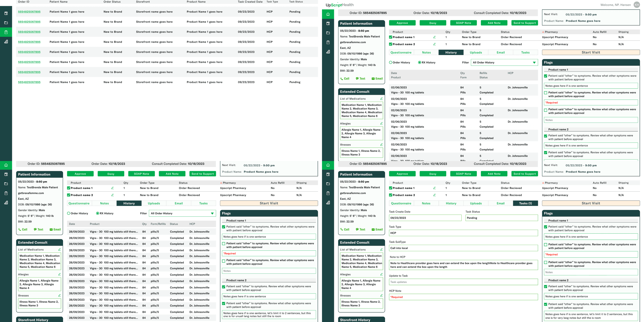Focus the Update to Task field
Image resolution: width=644 pixels, height=322 pixels.
(463, 282)
